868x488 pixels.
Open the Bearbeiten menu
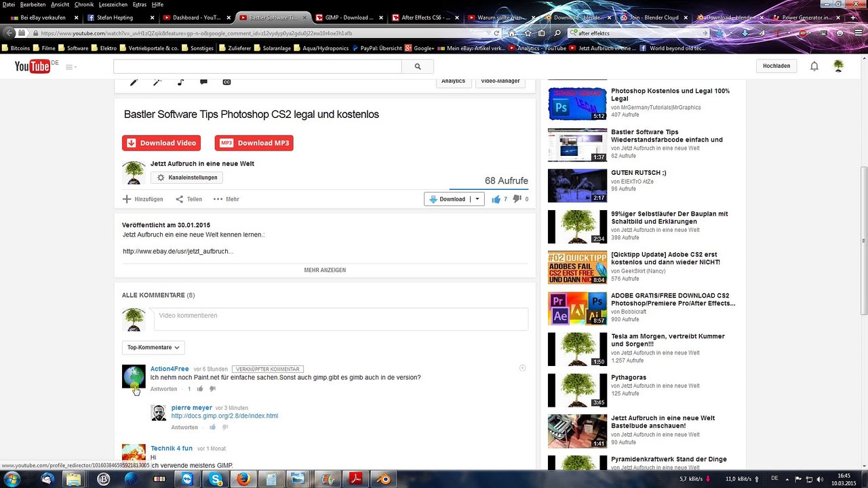coord(33,5)
